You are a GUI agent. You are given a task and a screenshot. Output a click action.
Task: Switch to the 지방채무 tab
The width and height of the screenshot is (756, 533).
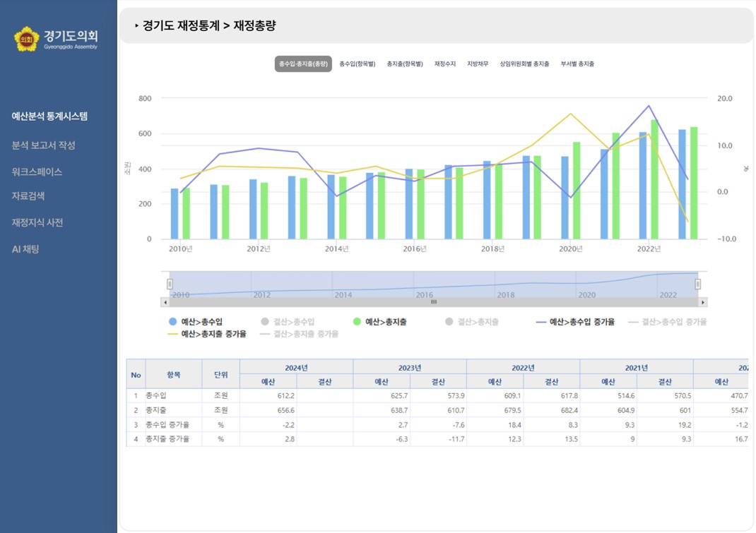478,64
